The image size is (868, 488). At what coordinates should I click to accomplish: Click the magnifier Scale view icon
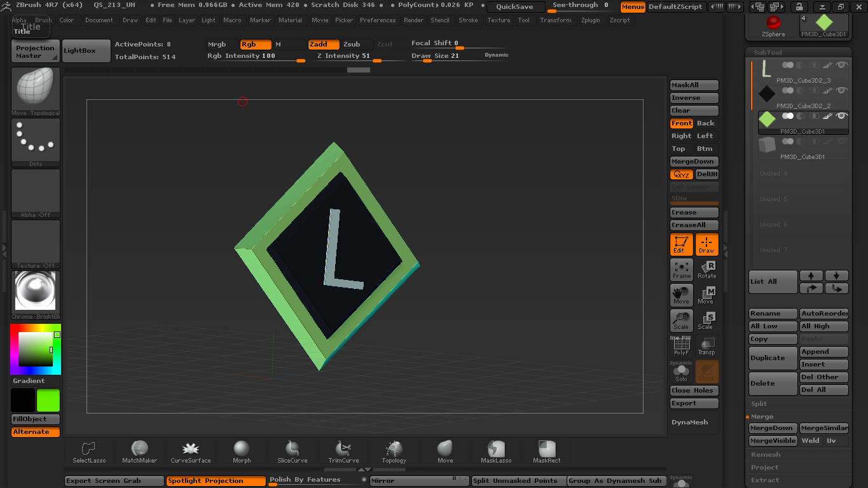[681, 321]
